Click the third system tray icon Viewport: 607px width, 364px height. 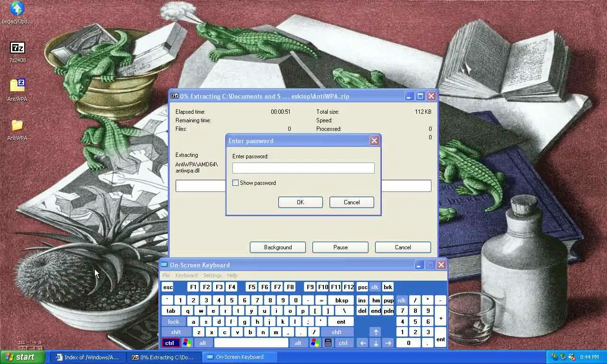pyautogui.click(x=571, y=357)
